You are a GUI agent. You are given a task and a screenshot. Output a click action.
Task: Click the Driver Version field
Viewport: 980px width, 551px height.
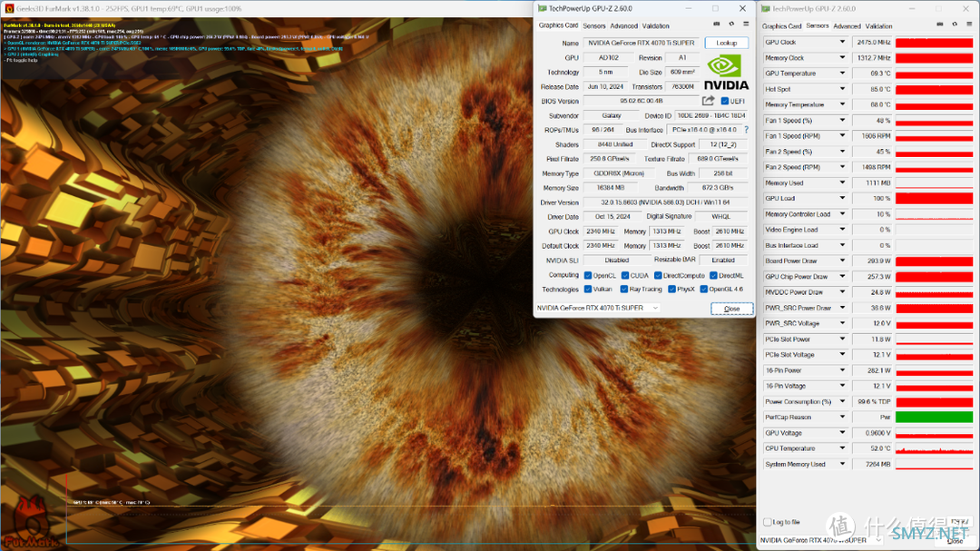point(666,202)
